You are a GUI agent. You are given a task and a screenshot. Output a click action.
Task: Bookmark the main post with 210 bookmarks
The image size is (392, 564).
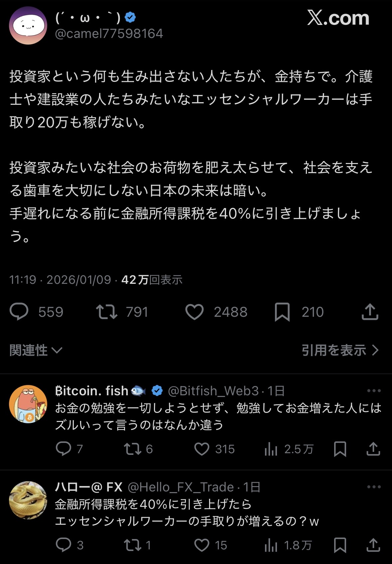point(282,312)
